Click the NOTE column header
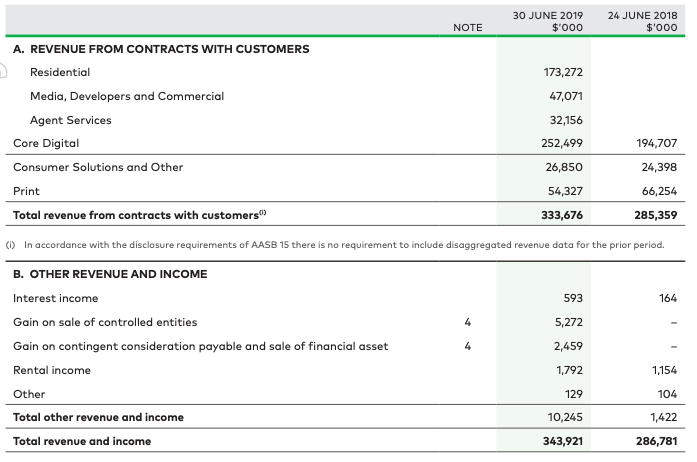This screenshot has width=697, height=462. pyautogui.click(x=467, y=28)
